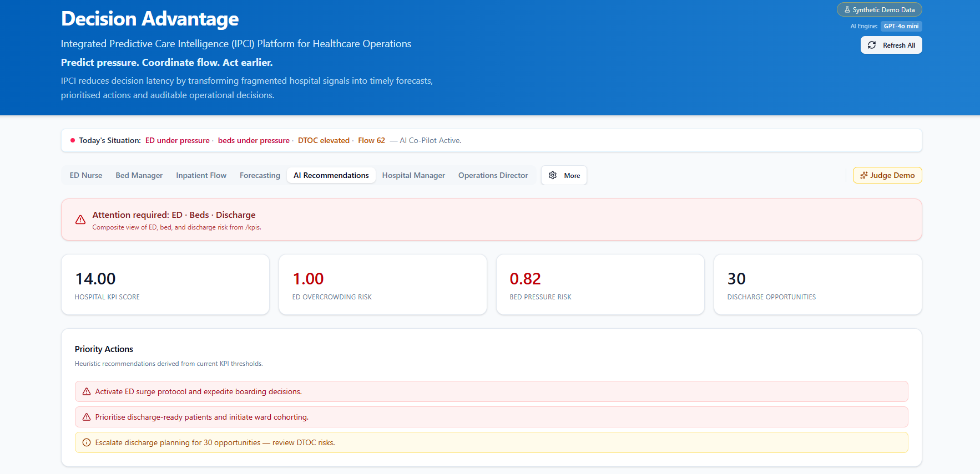
Task: Click the warning icon on the discharge-ready patients action
Action: tap(87, 417)
